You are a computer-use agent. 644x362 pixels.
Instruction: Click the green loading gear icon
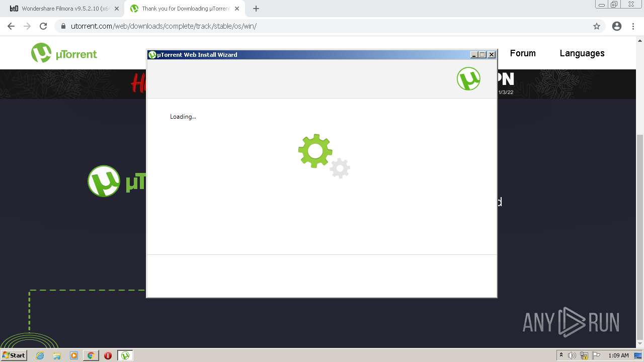coord(315,151)
